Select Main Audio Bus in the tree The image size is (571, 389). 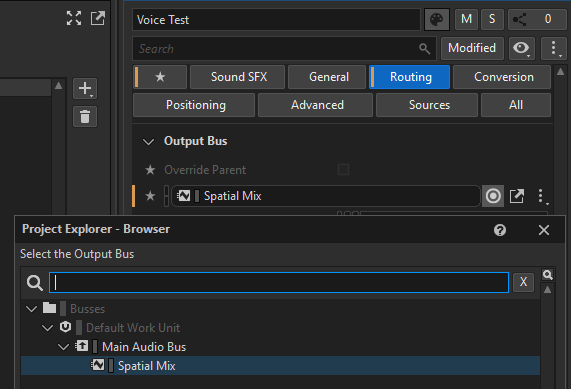tap(144, 347)
